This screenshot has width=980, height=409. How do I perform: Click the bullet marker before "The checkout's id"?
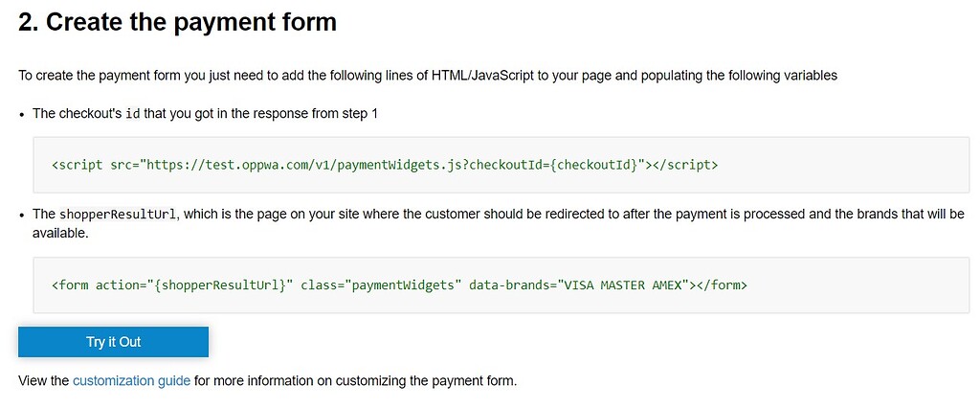pos(22,114)
